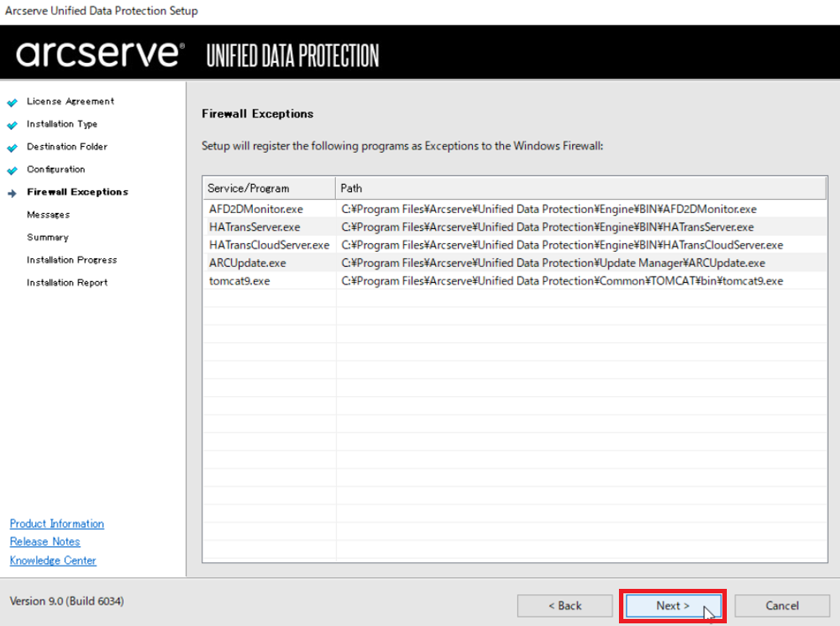
Task: Click the UNIFIED DATA PROTECTION banner text
Action: (293, 56)
